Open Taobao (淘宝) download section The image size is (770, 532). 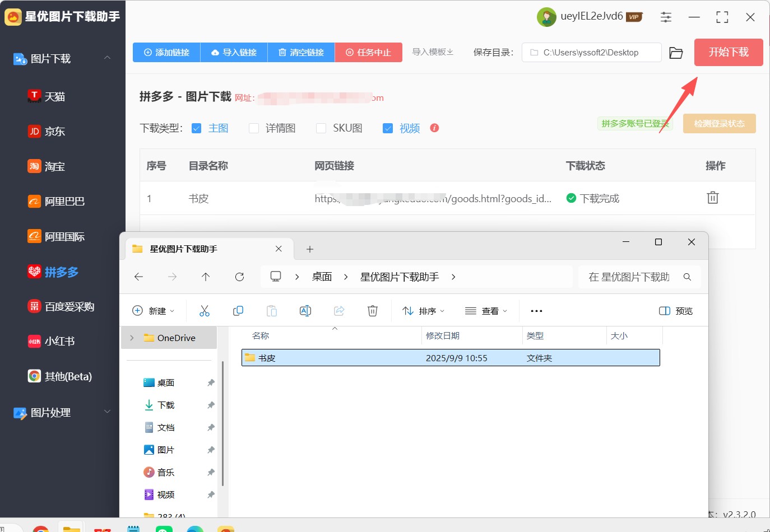click(47, 166)
